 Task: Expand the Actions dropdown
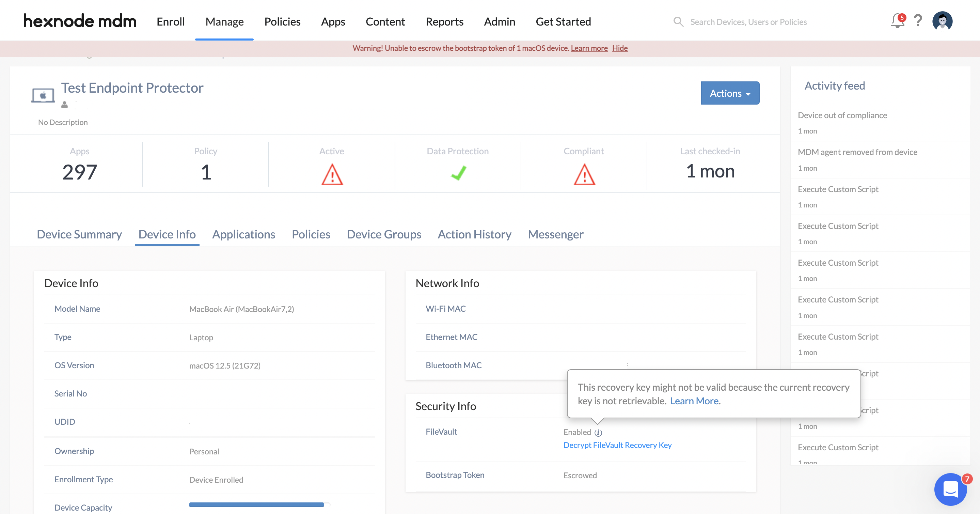click(x=730, y=93)
